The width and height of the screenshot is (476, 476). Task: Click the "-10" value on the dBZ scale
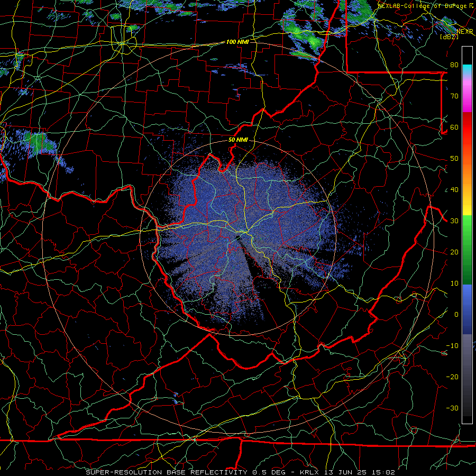pos(452,346)
